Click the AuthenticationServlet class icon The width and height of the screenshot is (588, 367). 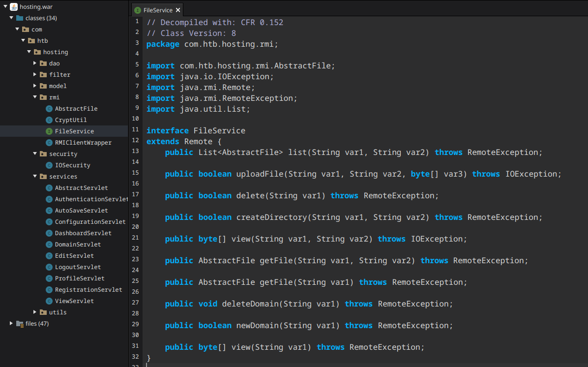[x=49, y=199]
